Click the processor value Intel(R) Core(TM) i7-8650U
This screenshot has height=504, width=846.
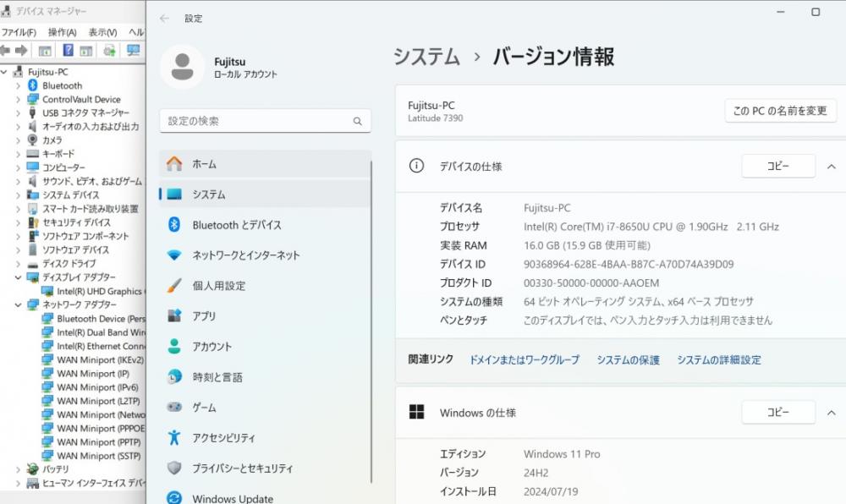pyautogui.click(x=651, y=227)
